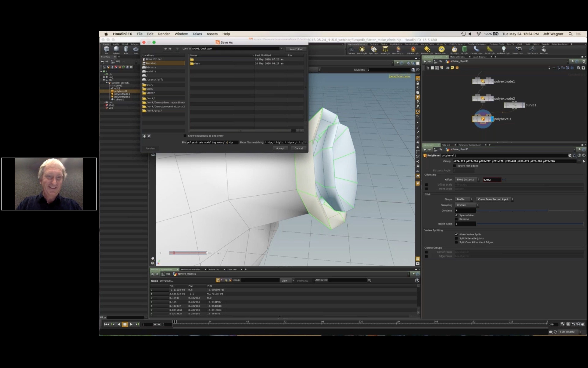Click the curve1 node in network

click(514, 105)
